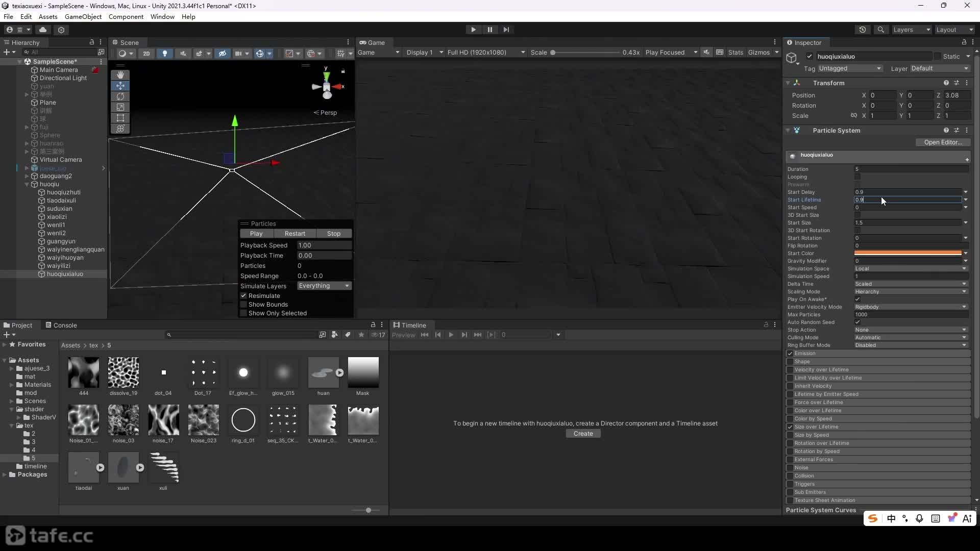Open the Tag Untagged dropdown
The width and height of the screenshot is (980, 551).
(x=850, y=68)
